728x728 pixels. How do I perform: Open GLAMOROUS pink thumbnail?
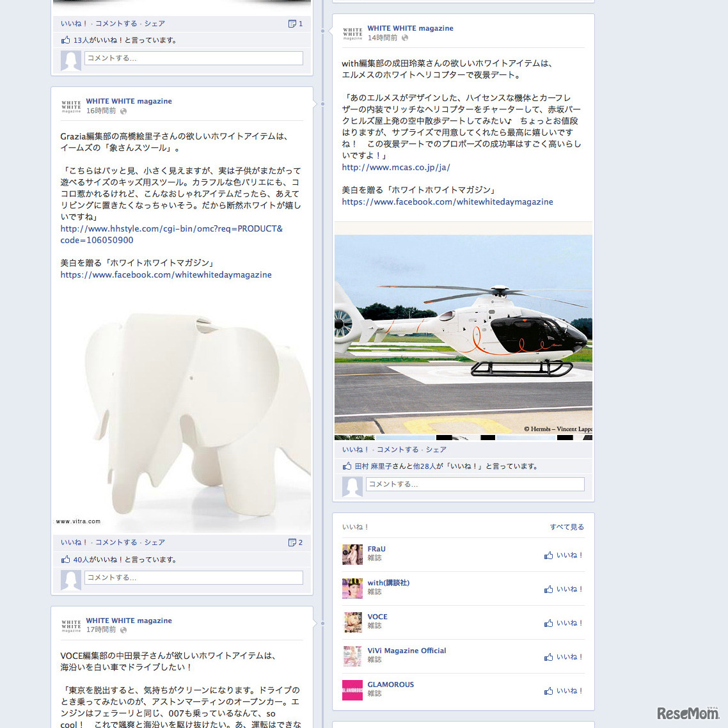point(352,690)
